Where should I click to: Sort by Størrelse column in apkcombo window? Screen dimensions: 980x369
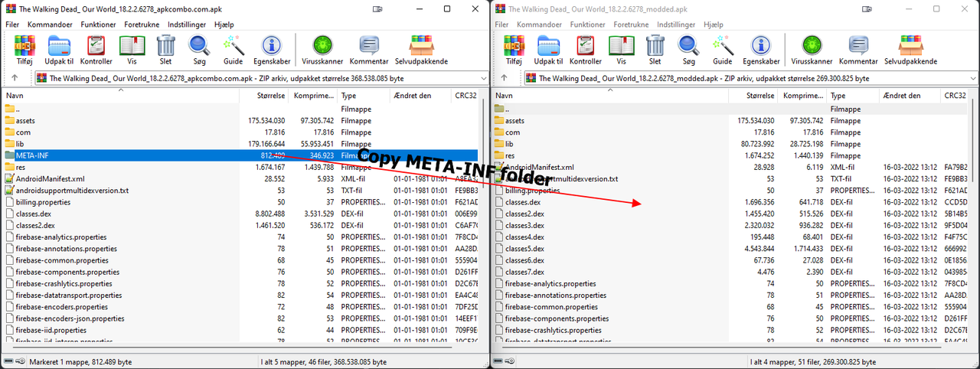pos(264,96)
